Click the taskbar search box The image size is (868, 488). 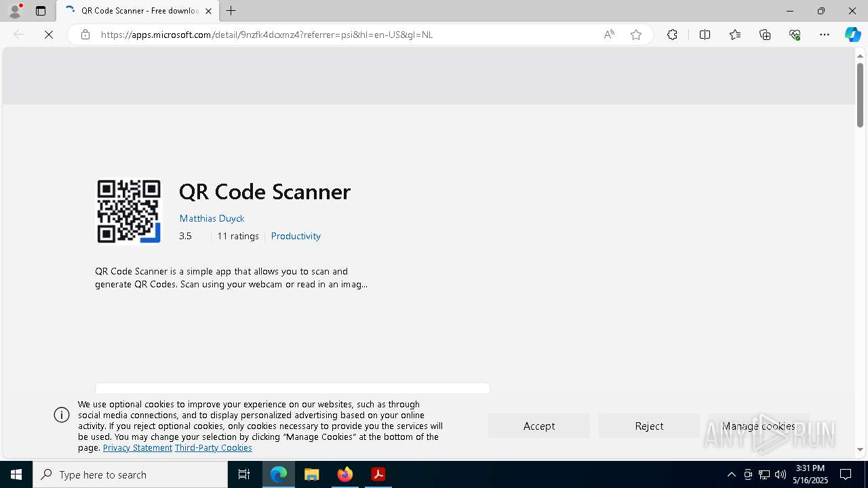pyautogui.click(x=130, y=474)
